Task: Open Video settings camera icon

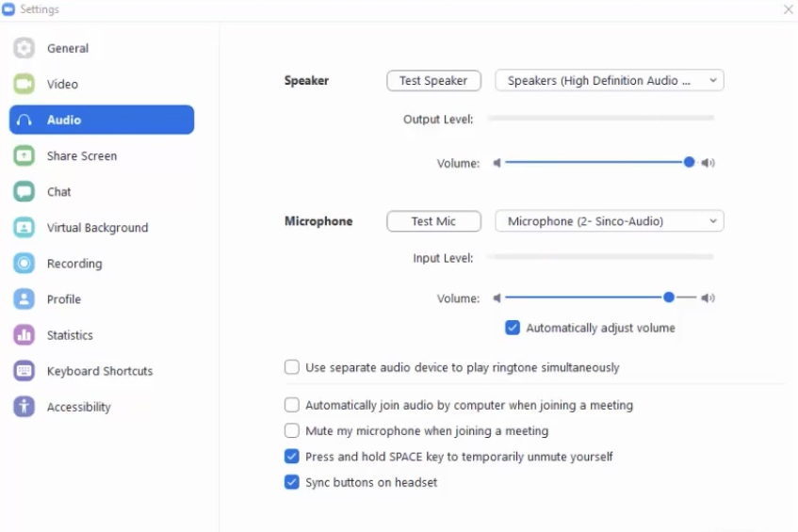Action: pyautogui.click(x=24, y=84)
